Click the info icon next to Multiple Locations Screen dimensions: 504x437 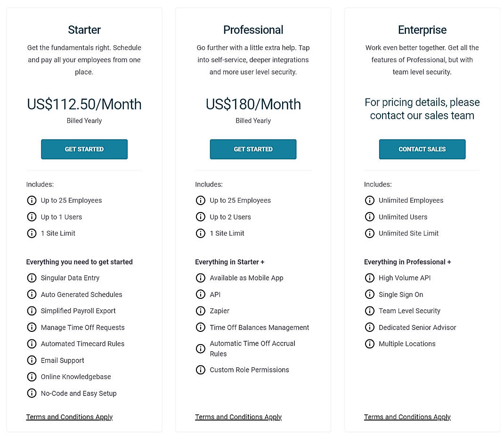click(x=370, y=344)
